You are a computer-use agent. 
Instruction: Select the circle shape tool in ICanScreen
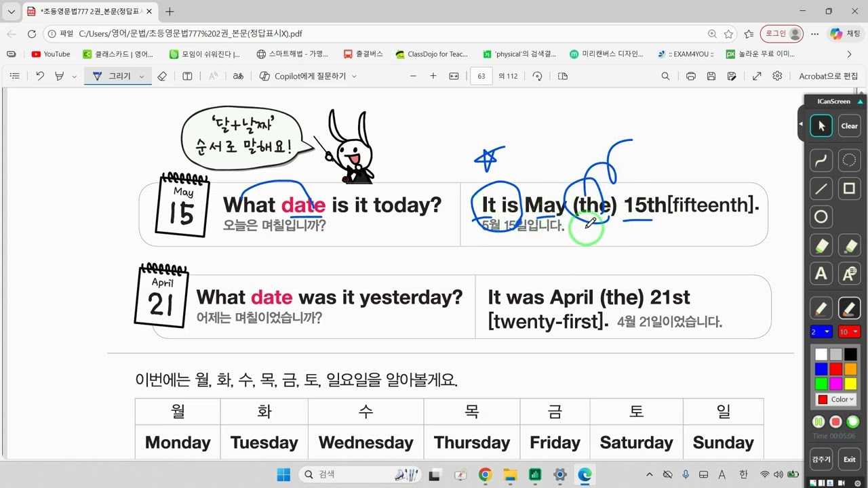pyautogui.click(x=821, y=217)
